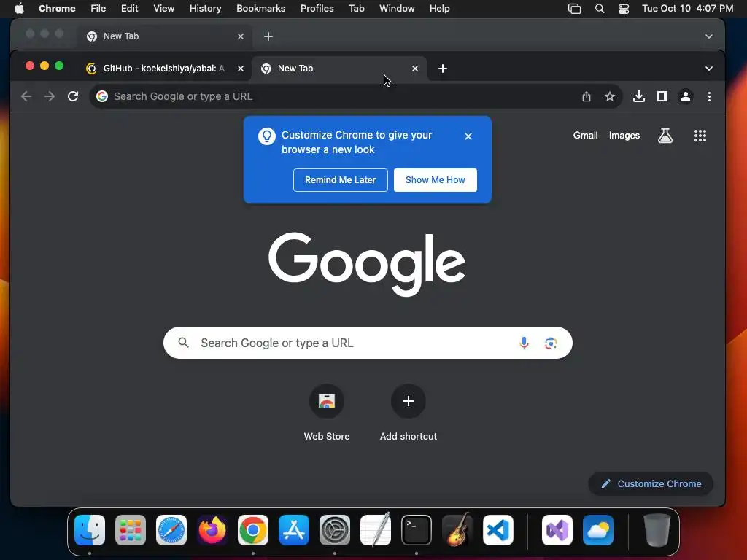This screenshot has width=747, height=560.
Task: Go forward using the forward arrow
Action: point(50,97)
